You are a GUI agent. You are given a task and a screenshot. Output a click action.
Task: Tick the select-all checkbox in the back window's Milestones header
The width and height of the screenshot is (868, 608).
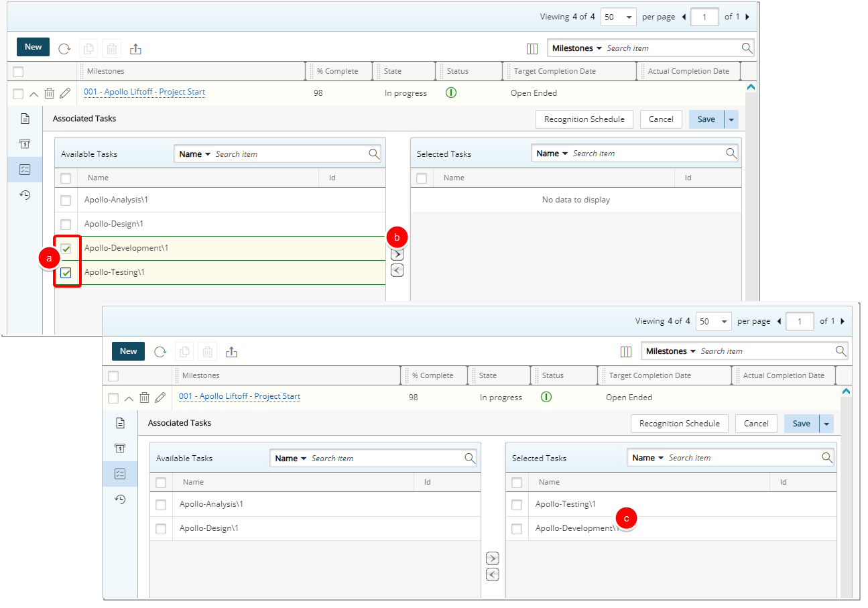click(x=18, y=72)
